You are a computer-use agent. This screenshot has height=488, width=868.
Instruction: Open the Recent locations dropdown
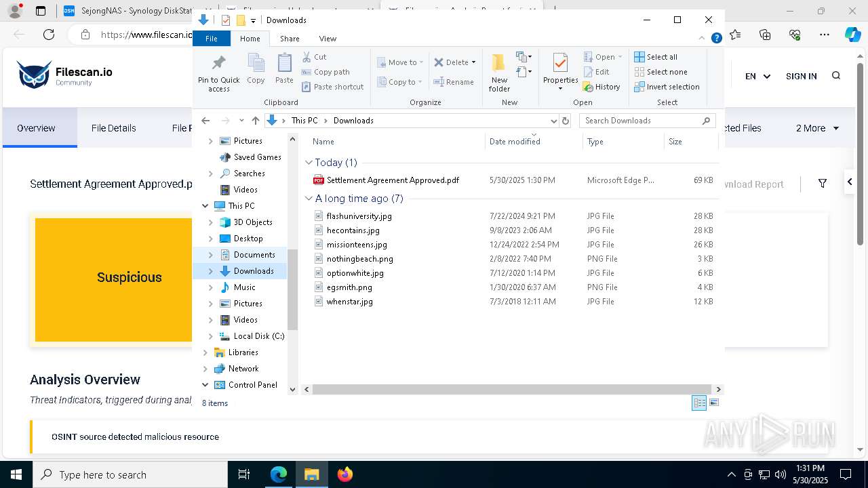pyautogui.click(x=241, y=121)
